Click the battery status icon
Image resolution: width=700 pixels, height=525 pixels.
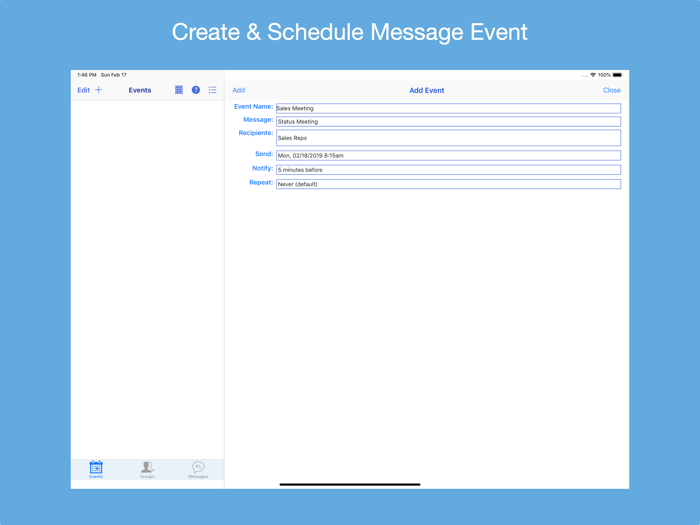617,75
